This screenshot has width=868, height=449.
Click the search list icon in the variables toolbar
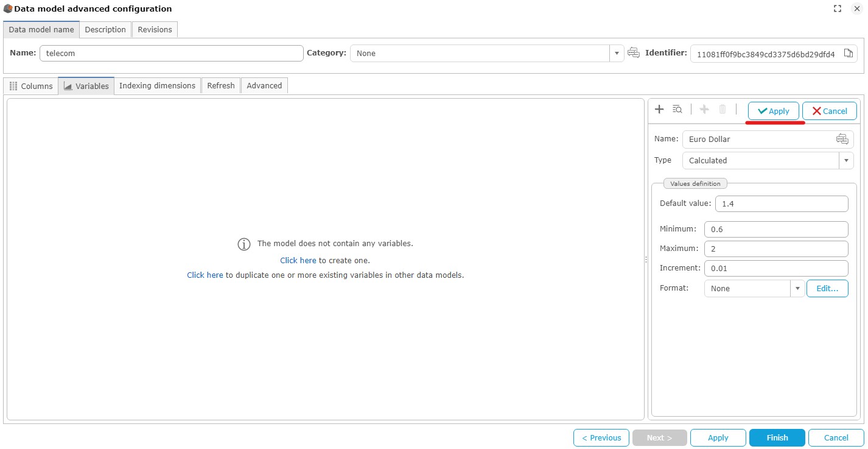(x=677, y=110)
